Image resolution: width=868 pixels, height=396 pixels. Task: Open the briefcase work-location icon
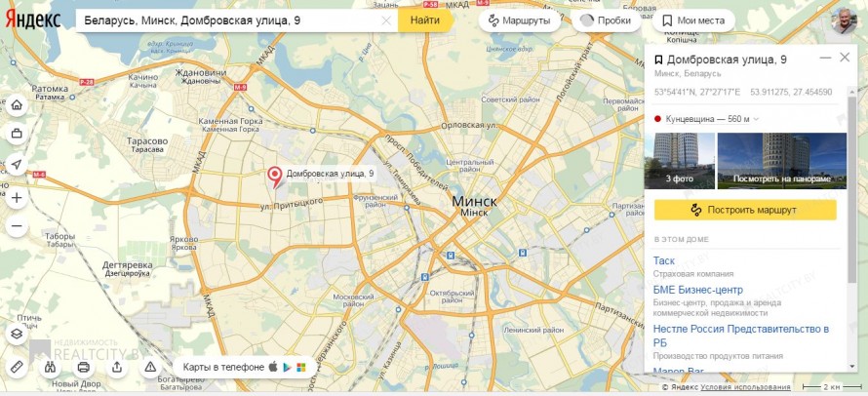coord(17,134)
